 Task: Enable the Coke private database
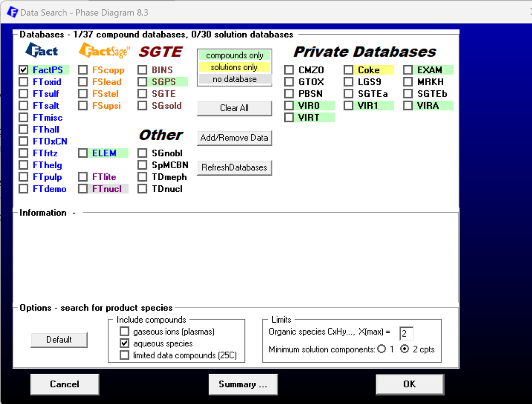(349, 70)
